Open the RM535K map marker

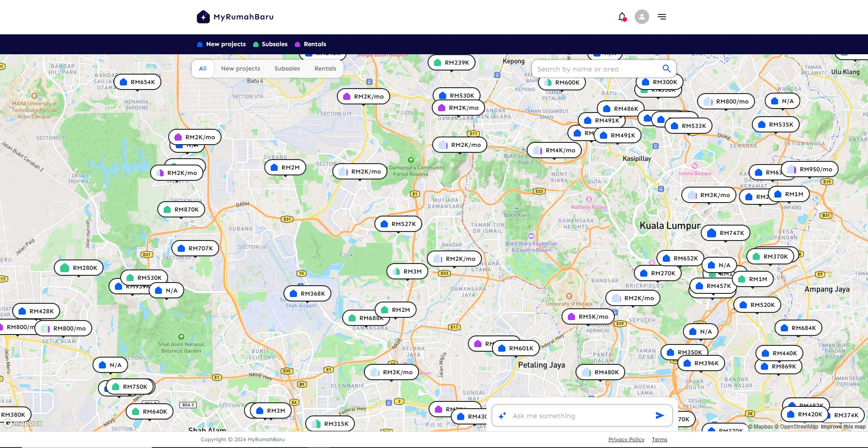(x=776, y=125)
